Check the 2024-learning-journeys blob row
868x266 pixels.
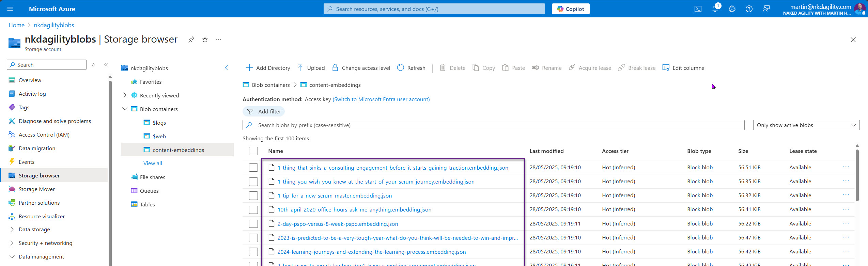(253, 252)
